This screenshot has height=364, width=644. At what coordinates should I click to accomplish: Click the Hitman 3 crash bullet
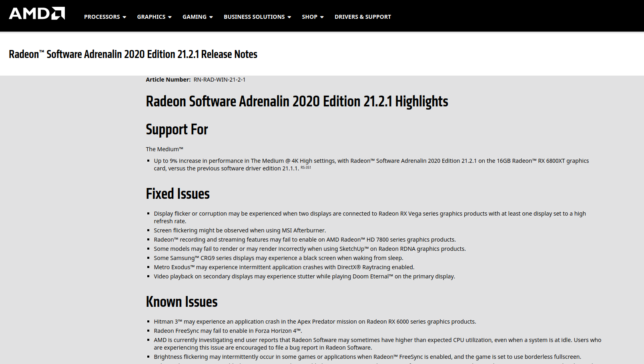pos(315,322)
